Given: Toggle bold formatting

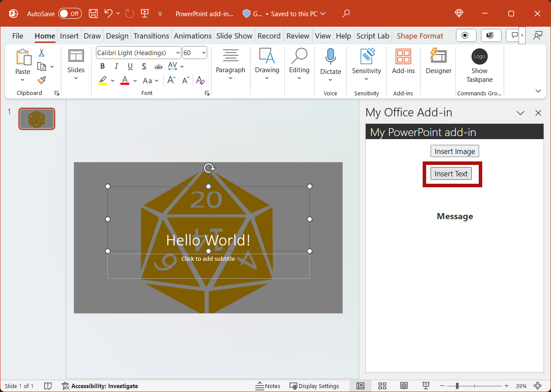Looking at the screenshot, I should point(102,66).
